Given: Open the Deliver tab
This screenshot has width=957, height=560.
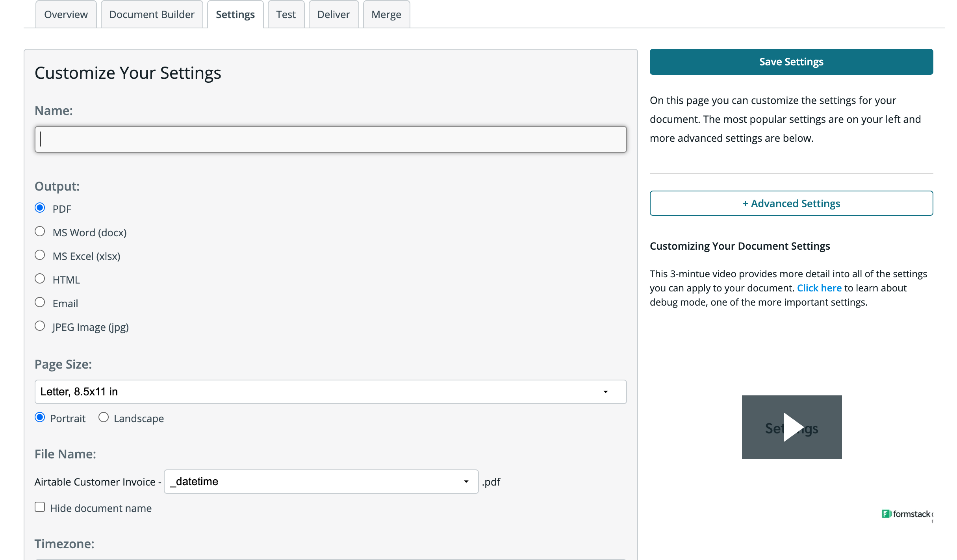Looking at the screenshot, I should coord(333,15).
